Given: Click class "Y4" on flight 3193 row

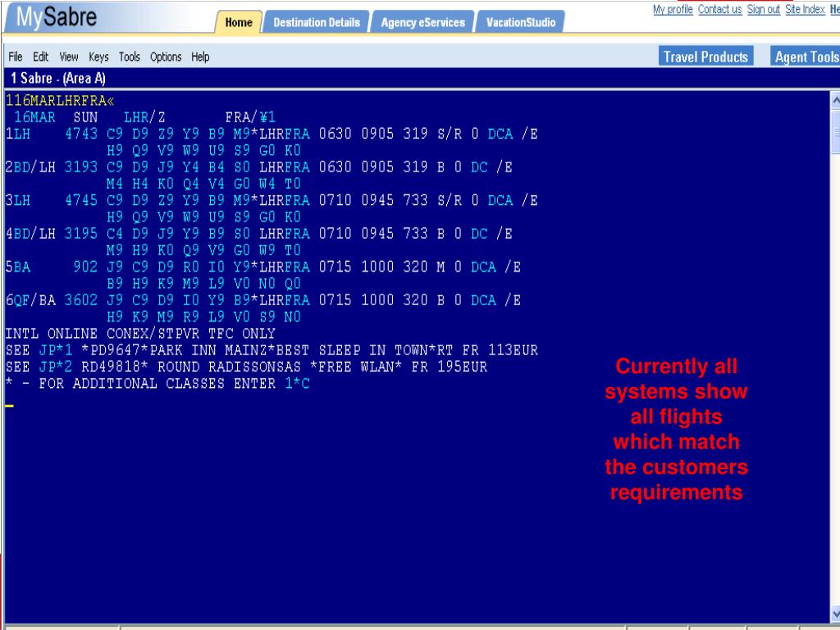Looking at the screenshot, I should click(191, 167).
